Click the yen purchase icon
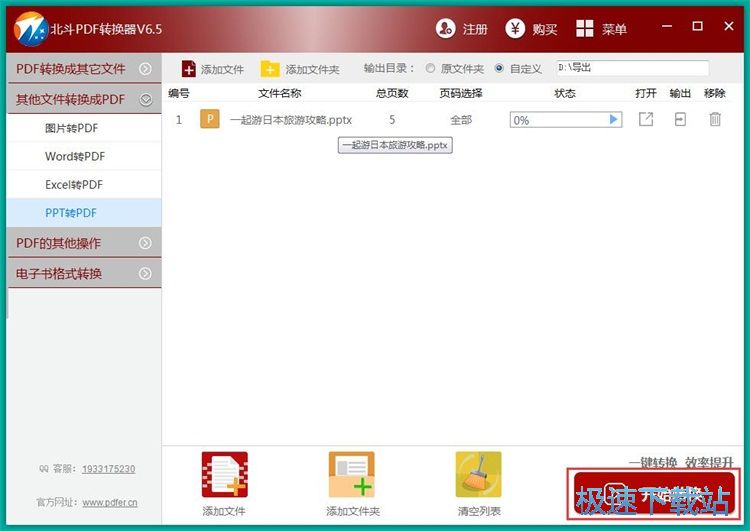Viewport: 750px width, 531px height. click(x=515, y=29)
